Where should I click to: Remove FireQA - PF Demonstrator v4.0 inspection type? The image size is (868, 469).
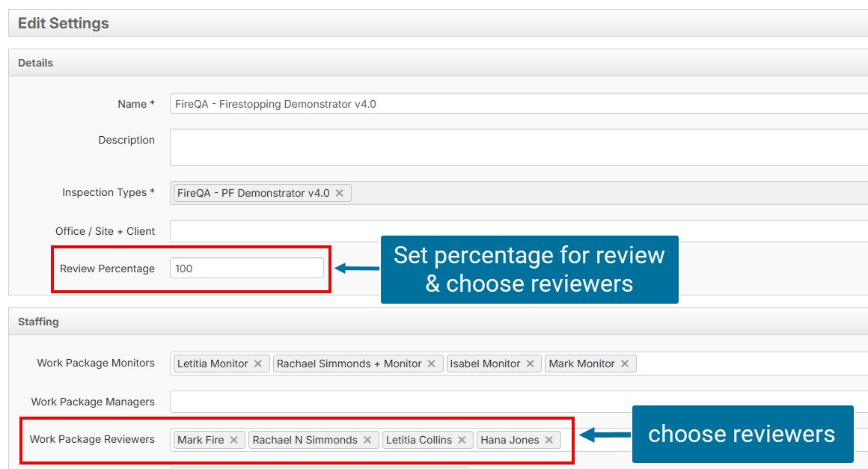pos(339,193)
